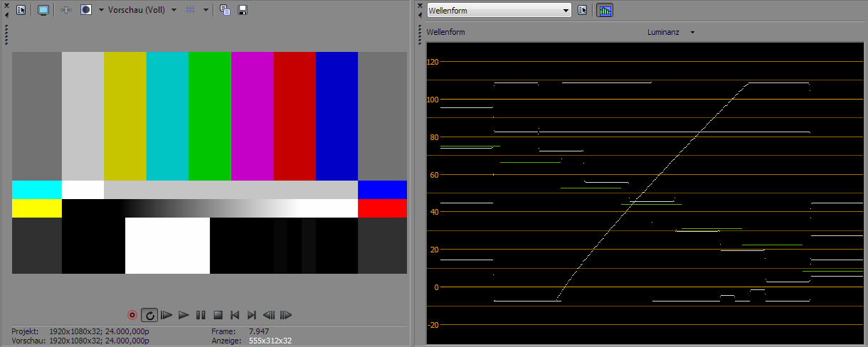Toggle the grid overlay icon
868x347 pixels.
190,10
